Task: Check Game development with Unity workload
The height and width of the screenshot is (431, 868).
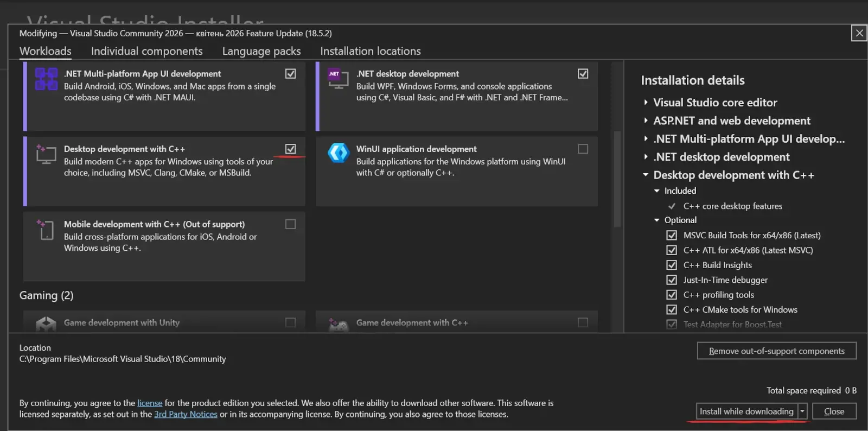Action: (291, 322)
